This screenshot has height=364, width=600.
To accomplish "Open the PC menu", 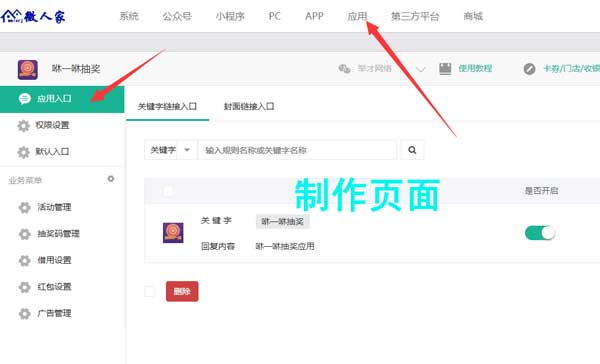I will 274,16.
